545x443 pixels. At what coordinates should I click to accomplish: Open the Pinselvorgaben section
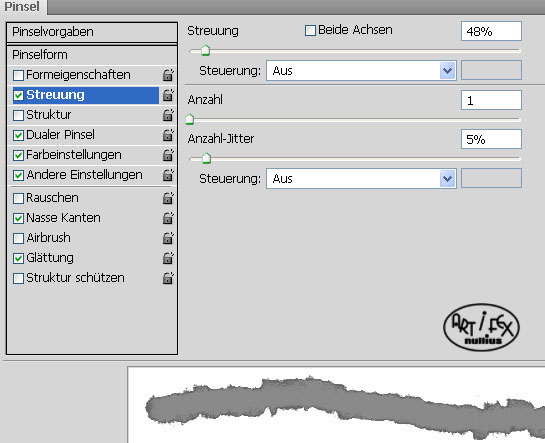coord(92,32)
